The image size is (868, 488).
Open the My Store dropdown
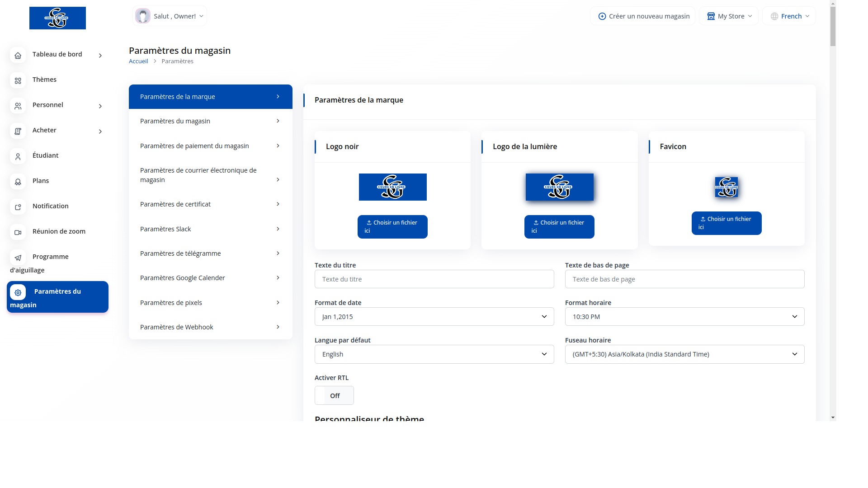728,16
